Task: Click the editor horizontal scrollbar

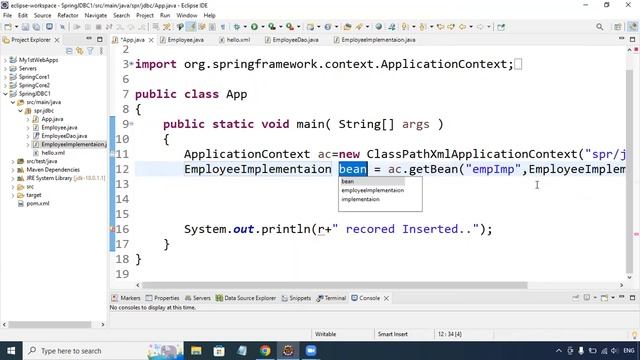Action: point(335,285)
